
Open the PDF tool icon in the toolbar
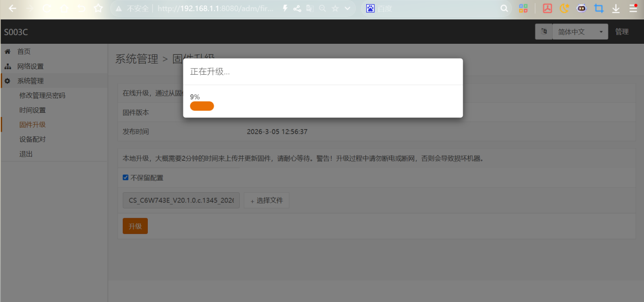point(547,9)
